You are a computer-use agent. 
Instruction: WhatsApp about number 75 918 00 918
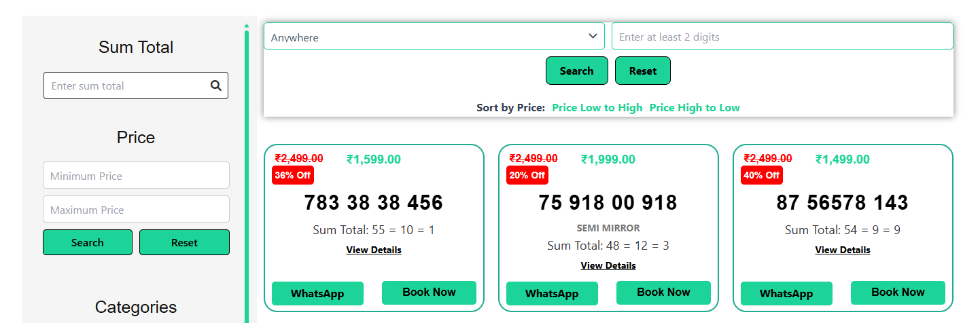coord(552,294)
